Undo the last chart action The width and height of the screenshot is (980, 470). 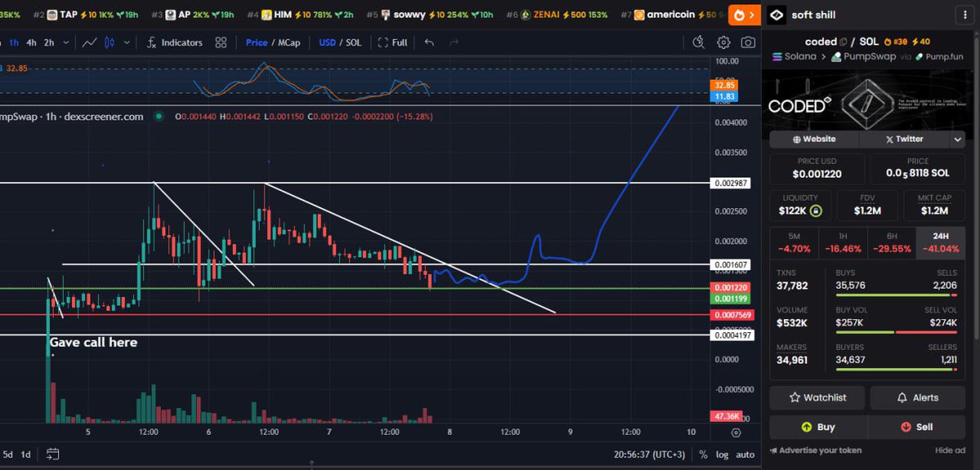[x=430, y=42]
